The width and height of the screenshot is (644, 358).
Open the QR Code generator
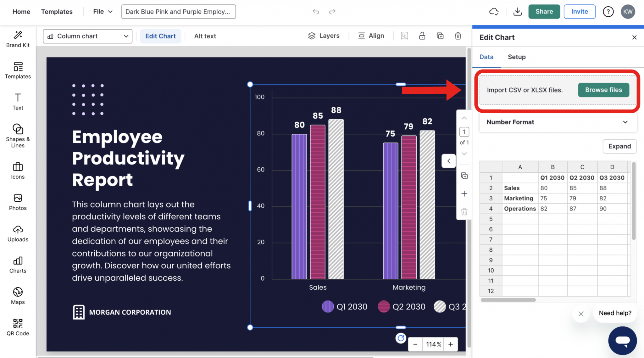coord(18,326)
